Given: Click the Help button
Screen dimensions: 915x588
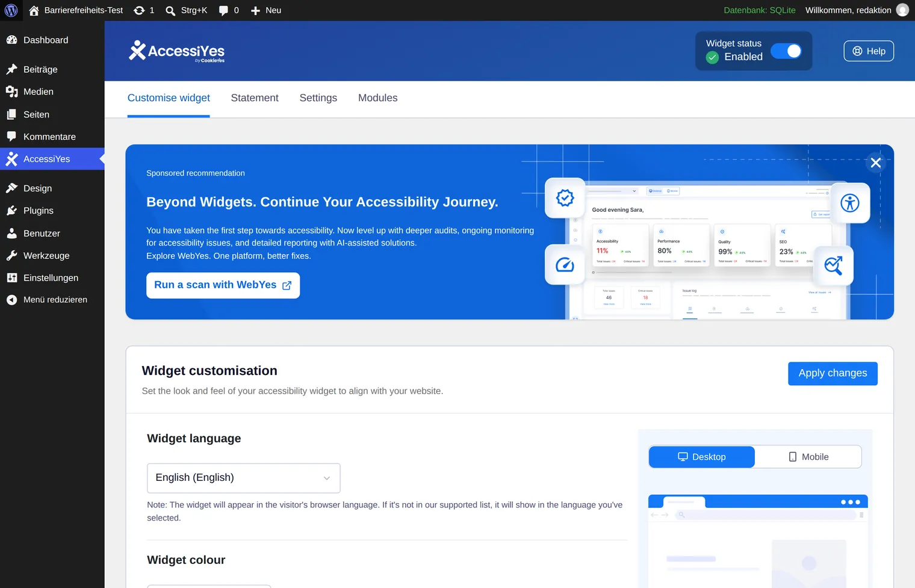Looking at the screenshot, I should (869, 51).
